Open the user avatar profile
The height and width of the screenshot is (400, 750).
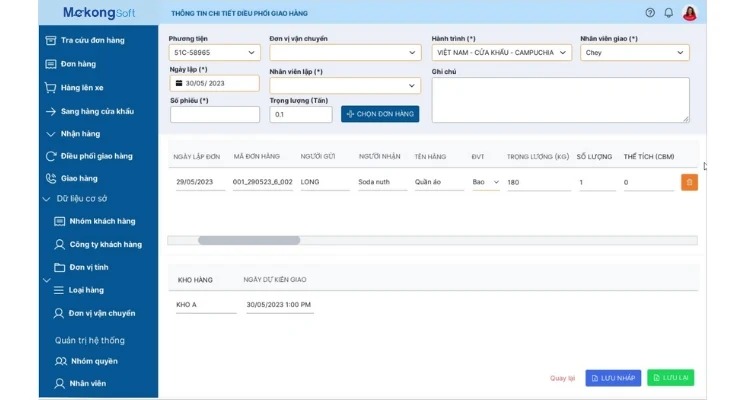[x=690, y=13]
